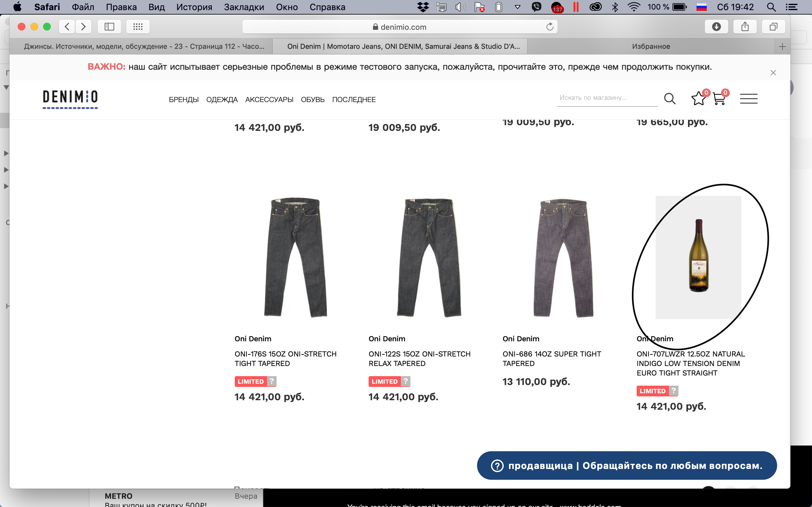Click the продавщица help chat button

tap(626, 465)
